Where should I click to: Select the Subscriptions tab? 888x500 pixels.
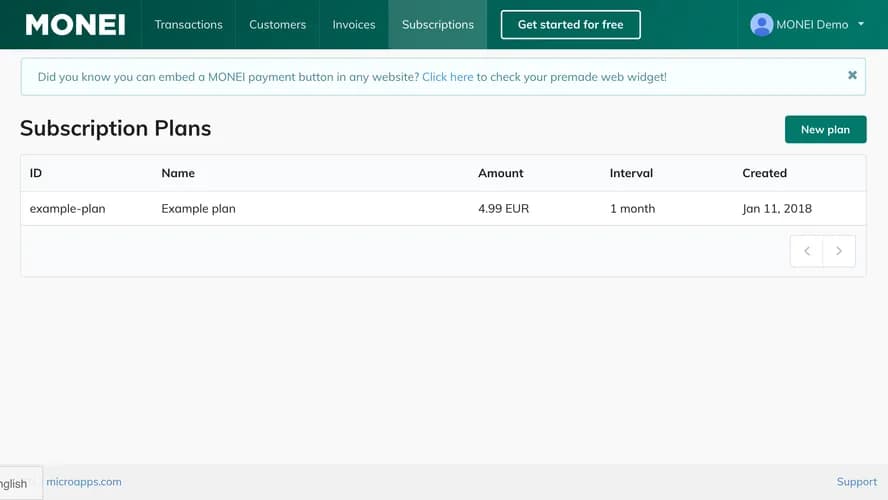click(x=438, y=24)
